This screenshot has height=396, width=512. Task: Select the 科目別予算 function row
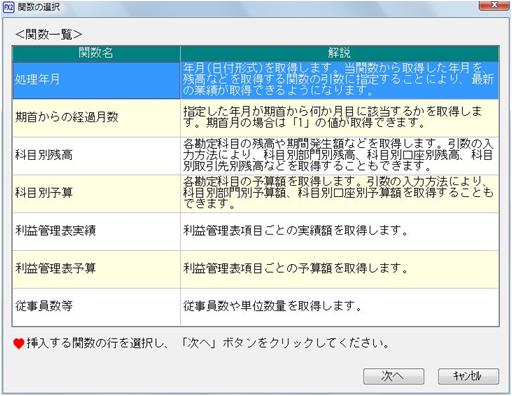tap(256, 194)
